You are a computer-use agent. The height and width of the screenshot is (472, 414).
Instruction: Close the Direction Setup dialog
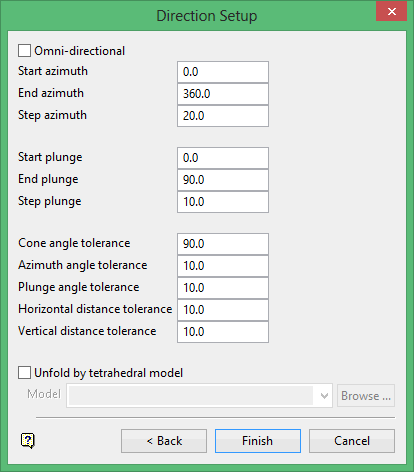(392, 11)
